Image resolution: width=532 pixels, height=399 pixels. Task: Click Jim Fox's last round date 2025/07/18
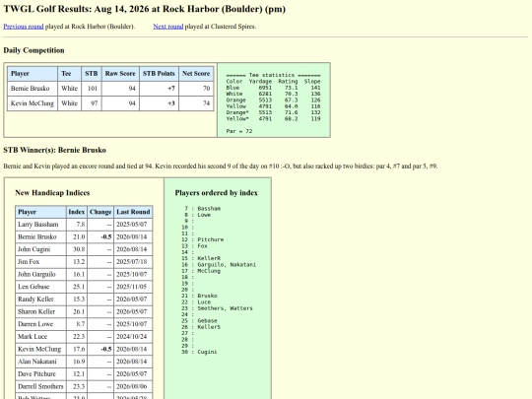click(x=132, y=262)
